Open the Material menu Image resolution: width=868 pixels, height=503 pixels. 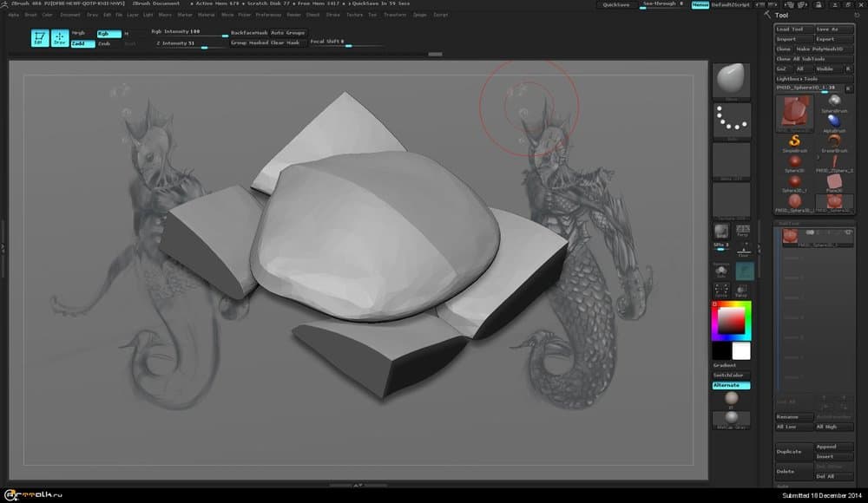[x=207, y=15]
